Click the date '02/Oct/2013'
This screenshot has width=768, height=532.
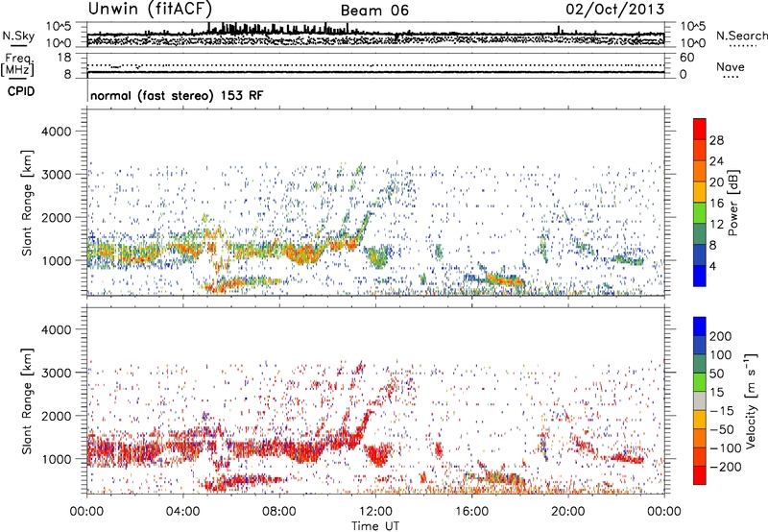615,10
